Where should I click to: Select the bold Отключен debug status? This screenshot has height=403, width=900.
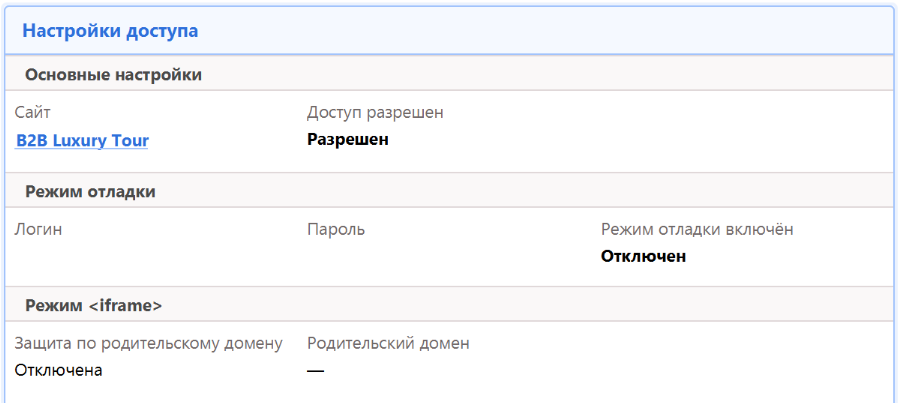pyautogui.click(x=643, y=256)
